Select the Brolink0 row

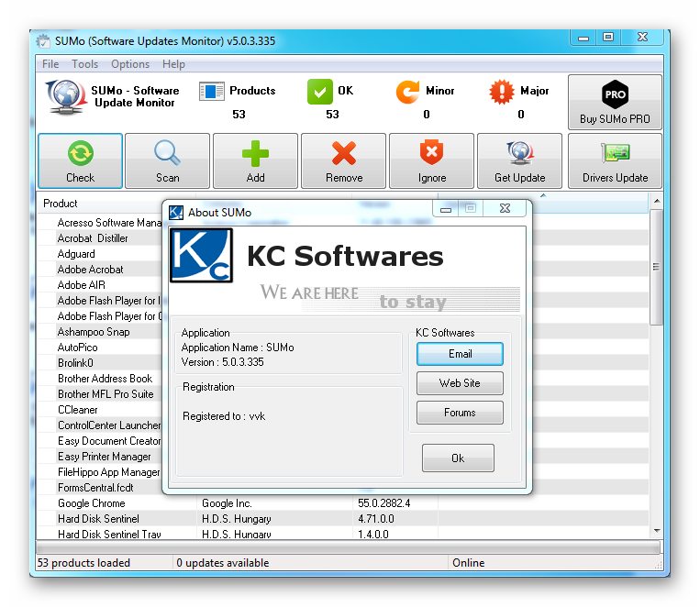76,363
